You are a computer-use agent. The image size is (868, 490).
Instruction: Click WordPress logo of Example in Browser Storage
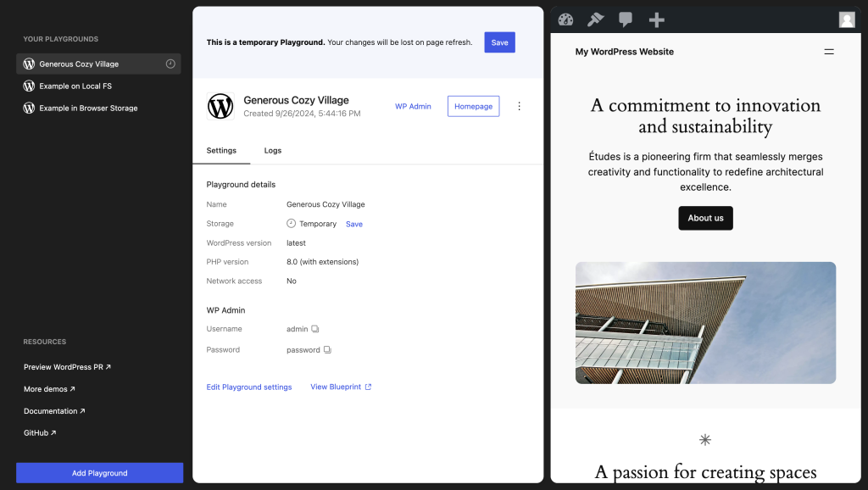(29, 108)
